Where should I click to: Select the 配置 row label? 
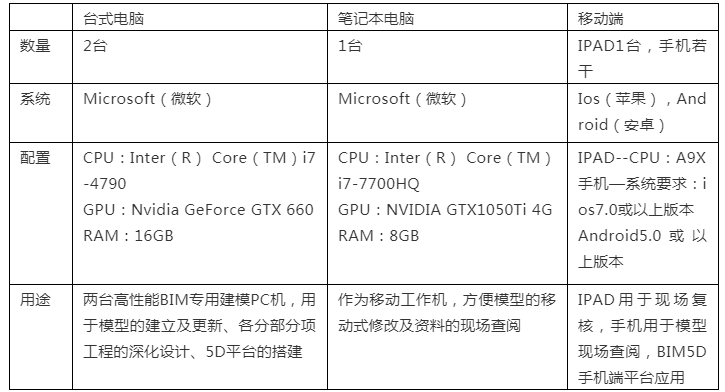[35, 158]
